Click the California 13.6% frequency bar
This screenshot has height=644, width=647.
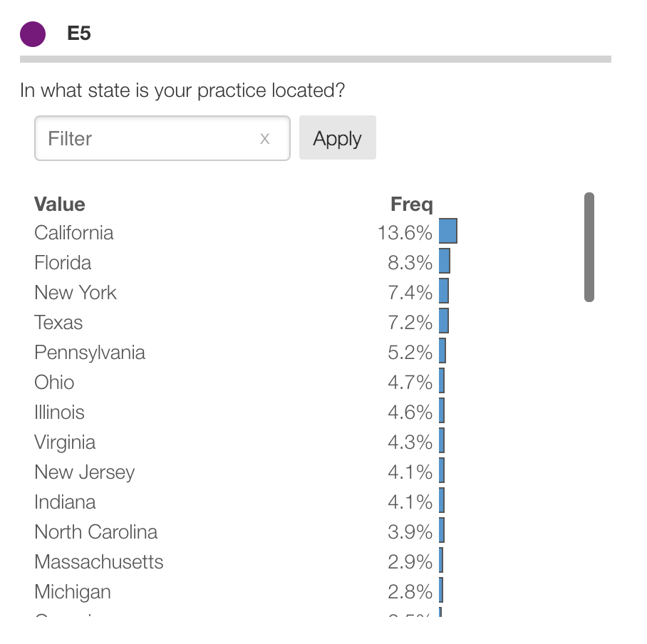(447, 232)
